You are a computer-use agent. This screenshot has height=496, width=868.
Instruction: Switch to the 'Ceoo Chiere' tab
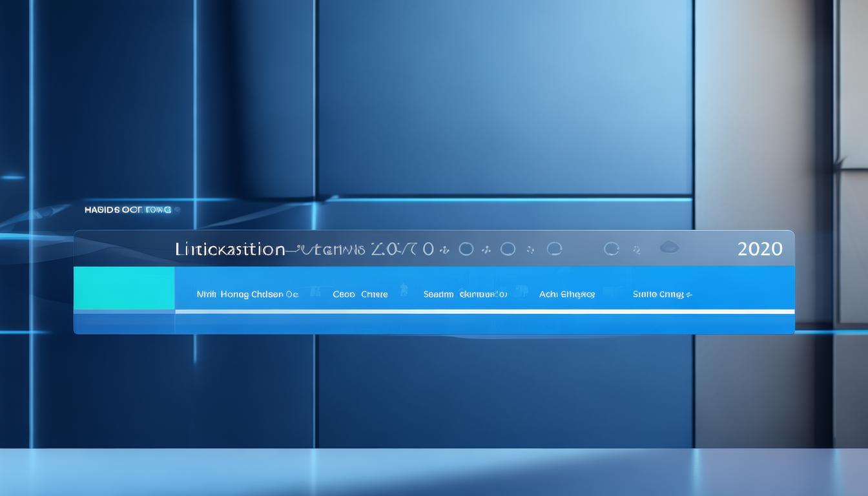(360, 294)
